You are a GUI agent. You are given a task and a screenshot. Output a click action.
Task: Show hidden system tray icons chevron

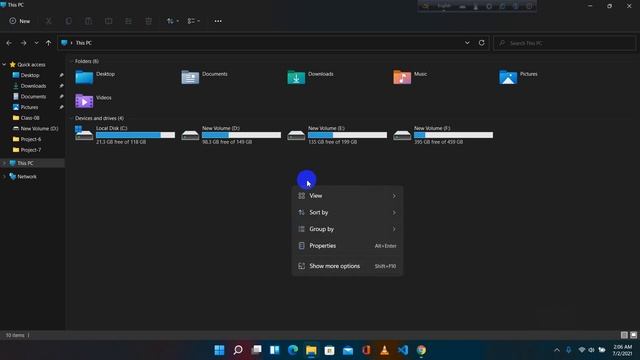557,350
